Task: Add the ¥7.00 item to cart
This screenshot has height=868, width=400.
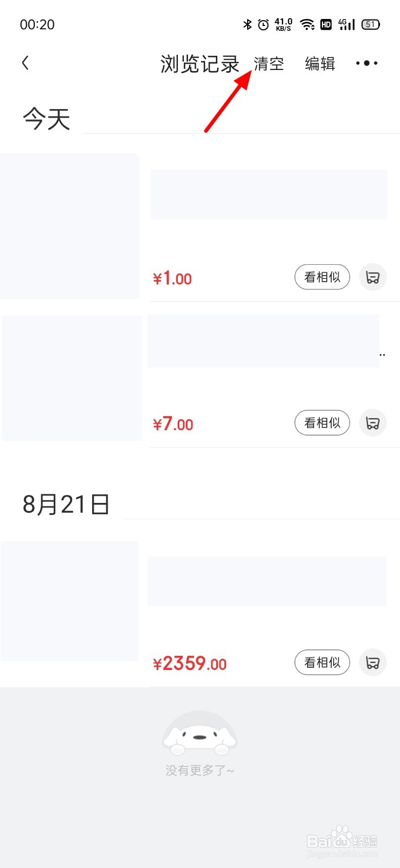Action: point(373,423)
